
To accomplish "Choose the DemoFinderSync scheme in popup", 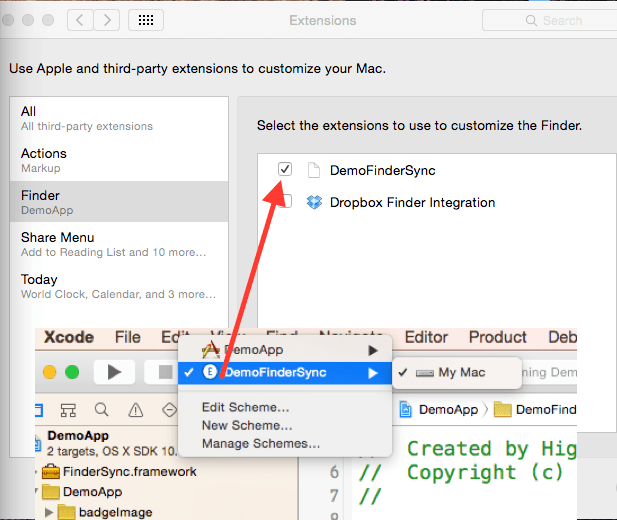I will [x=285, y=372].
